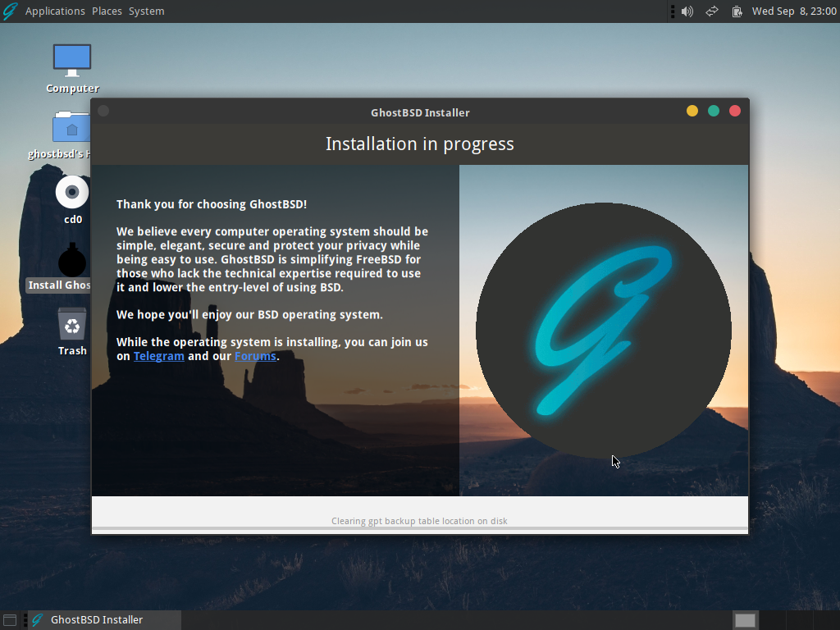Image resolution: width=840 pixels, height=630 pixels.
Task: Click the workspace switcher box
Action: (745, 620)
